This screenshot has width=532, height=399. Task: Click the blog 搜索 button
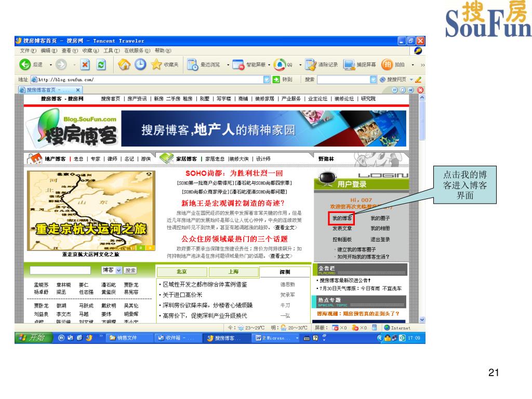tap(130, 270)
